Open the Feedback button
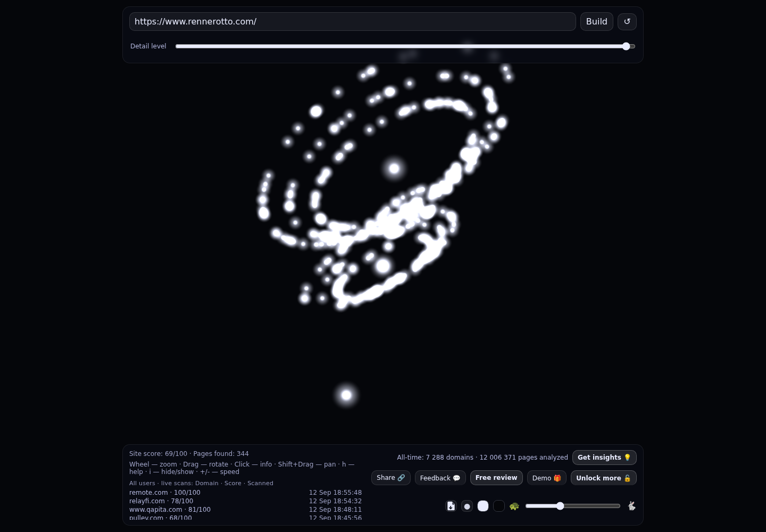The image size is (766, 532). (x=440, y=478)
